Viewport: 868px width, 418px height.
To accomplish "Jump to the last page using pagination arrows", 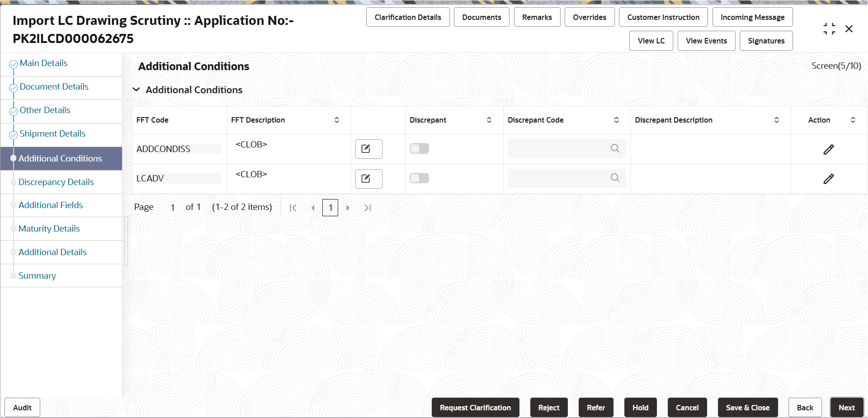I will tap(368, 208).
